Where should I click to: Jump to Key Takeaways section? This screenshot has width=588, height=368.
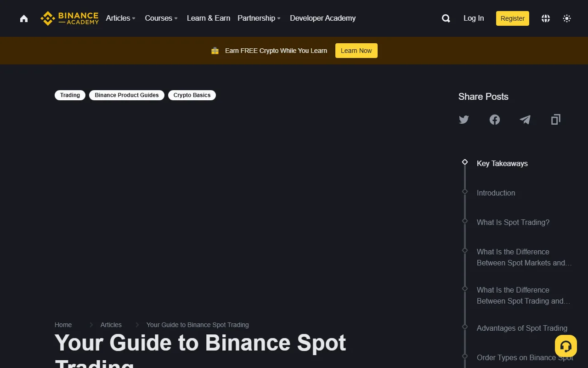(502, 163)
